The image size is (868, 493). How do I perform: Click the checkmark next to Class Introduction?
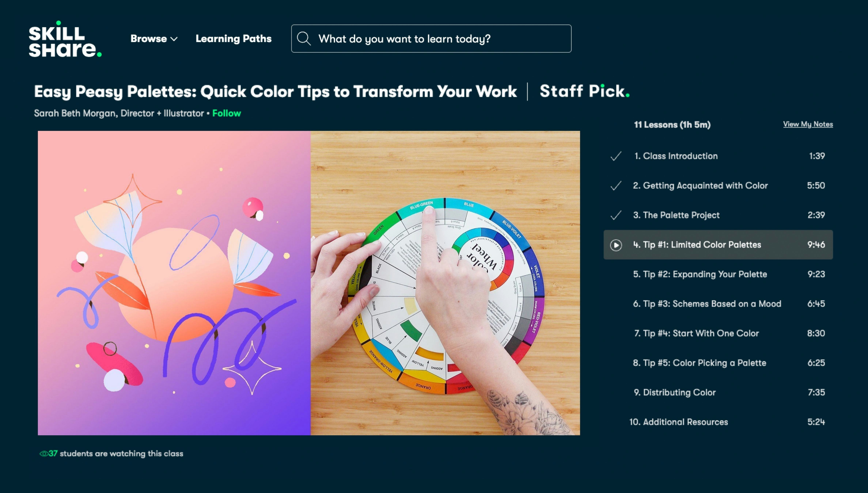[x=616, y=156]
